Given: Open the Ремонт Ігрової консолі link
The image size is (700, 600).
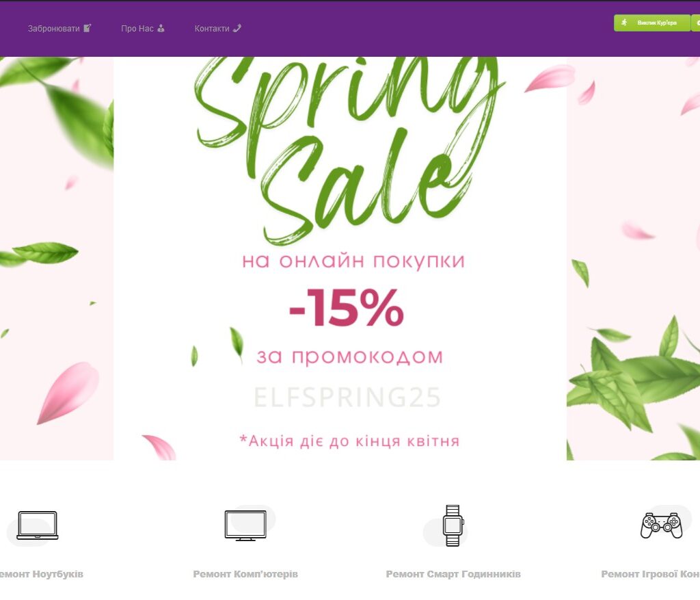Looking at the screenshot, I should tap(651, 573).
